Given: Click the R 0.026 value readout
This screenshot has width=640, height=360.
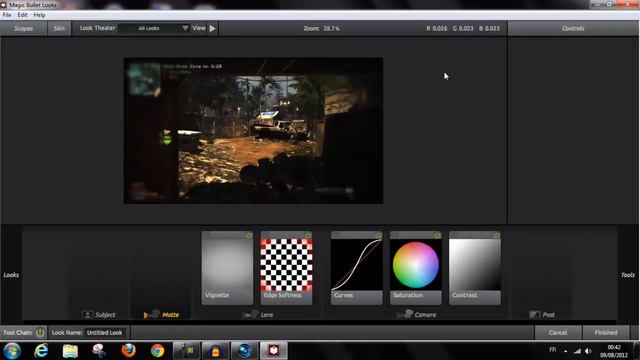Looking at the screenshot, I should (x=437, y=29).
